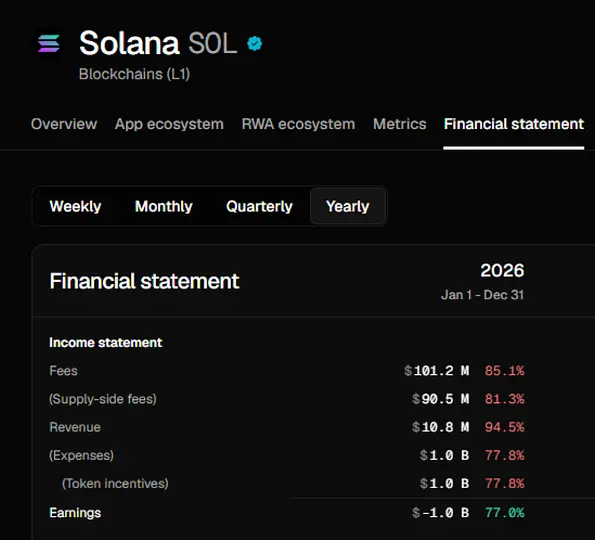The height and width of the screenshot is (540, 595).
Task: Click the blue verified badge icon
Action: click(255, 43)
